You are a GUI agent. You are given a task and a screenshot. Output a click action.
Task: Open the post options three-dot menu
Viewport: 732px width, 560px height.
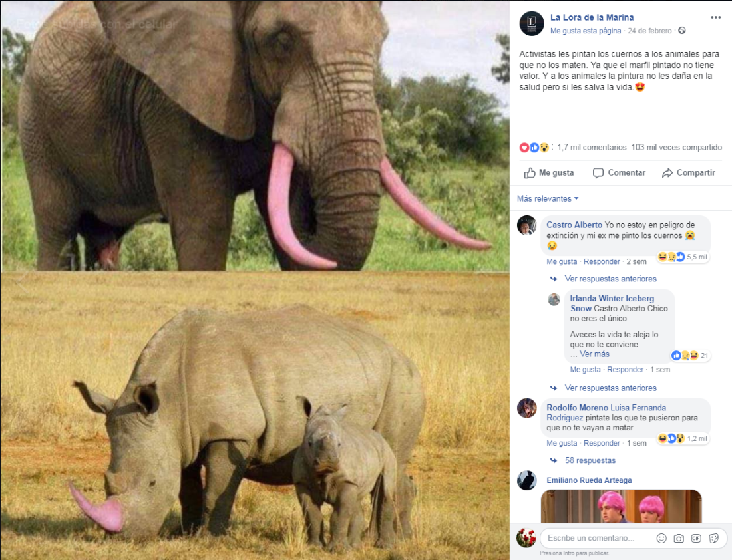point(715,17)
